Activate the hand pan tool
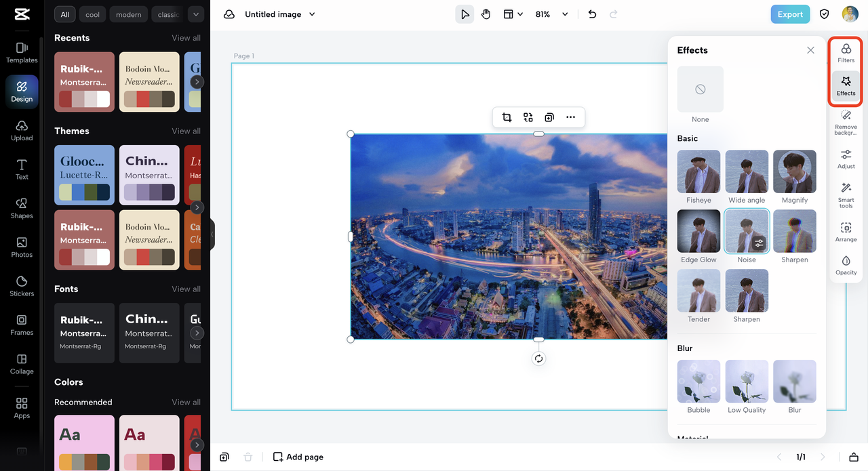 [486, 14]
